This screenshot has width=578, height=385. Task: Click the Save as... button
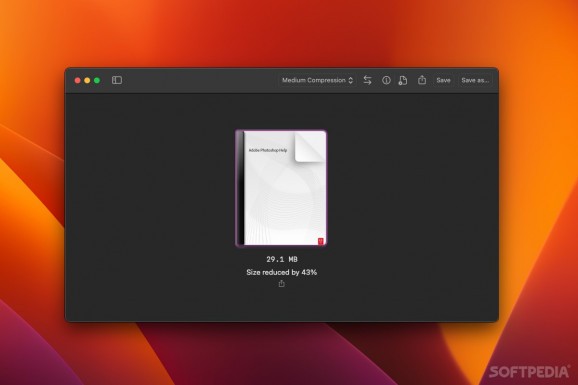(475, 80)
